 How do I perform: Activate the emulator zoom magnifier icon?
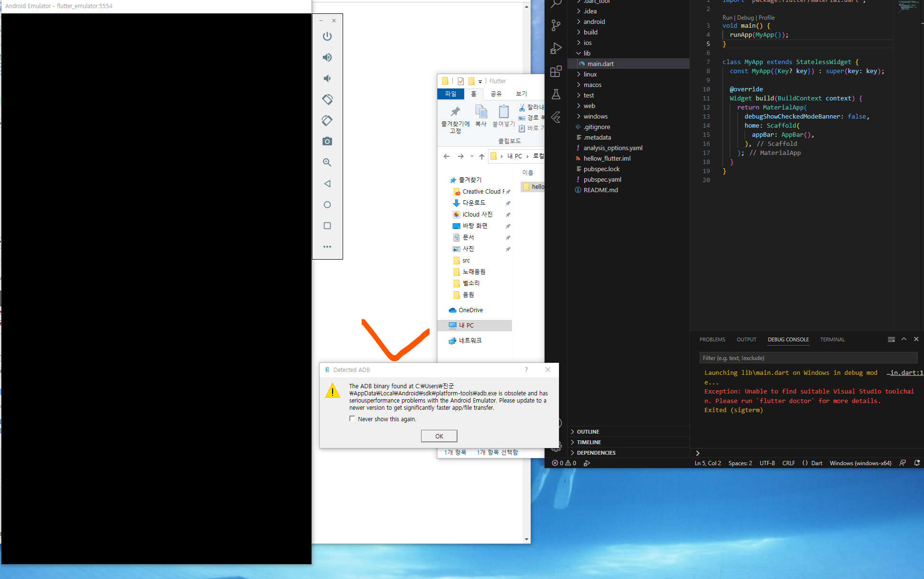tap(327, 163)
